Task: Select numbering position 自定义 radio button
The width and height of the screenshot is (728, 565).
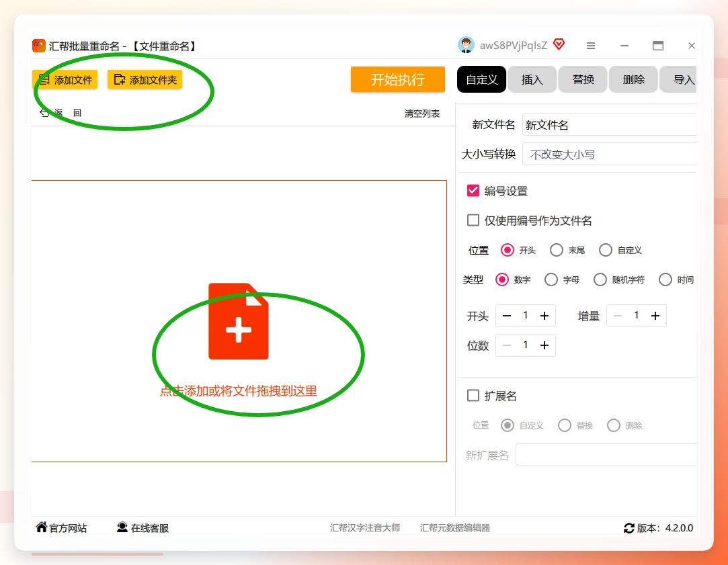Action: 606,250
